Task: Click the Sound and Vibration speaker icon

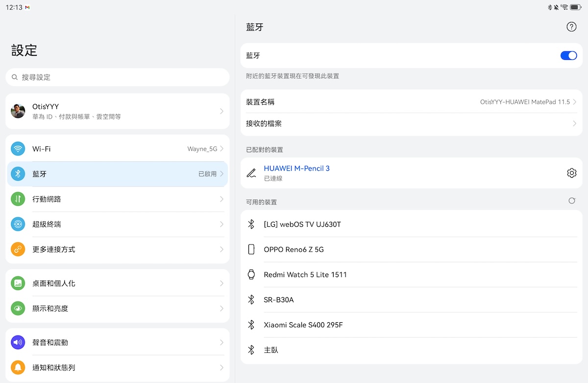Action: tap(18, 342)
